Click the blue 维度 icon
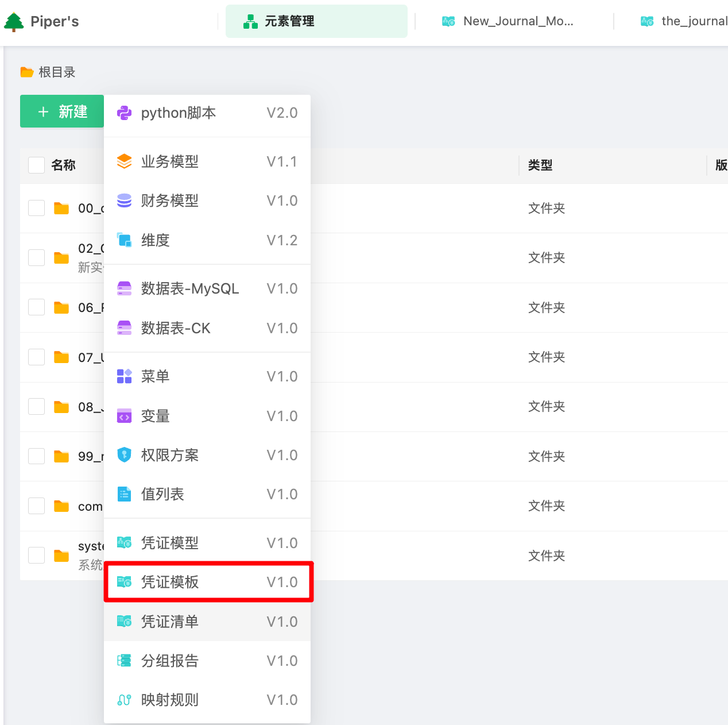This screenshot has width=728, height=725. point(124,240)
